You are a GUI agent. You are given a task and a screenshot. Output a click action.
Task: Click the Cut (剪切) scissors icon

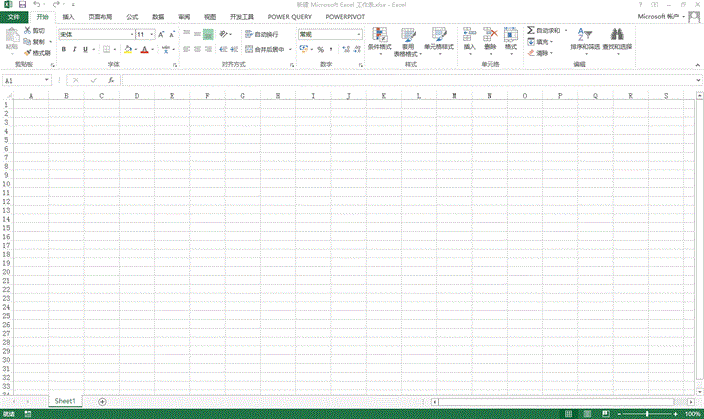[27, 31]
